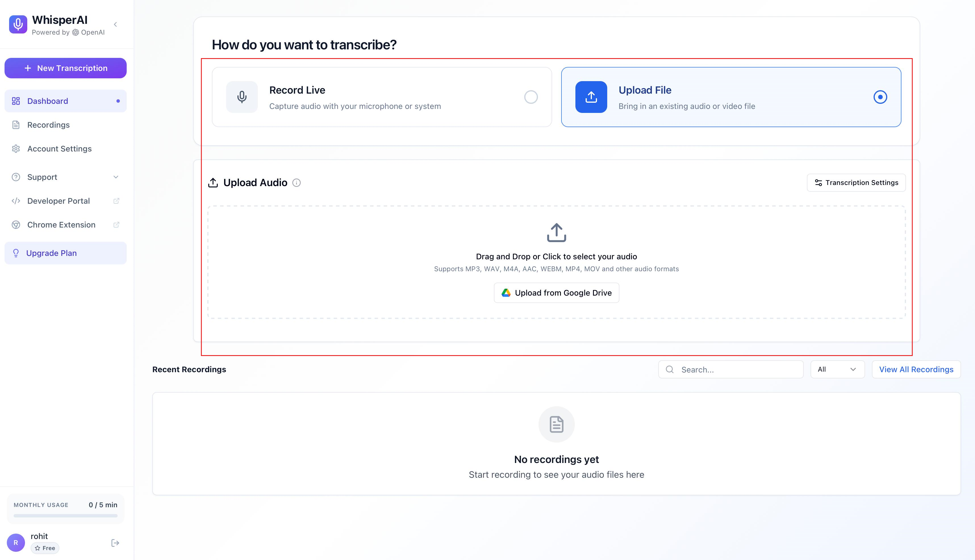Click the blue upload icon on Upload File card

coord(591,97)
